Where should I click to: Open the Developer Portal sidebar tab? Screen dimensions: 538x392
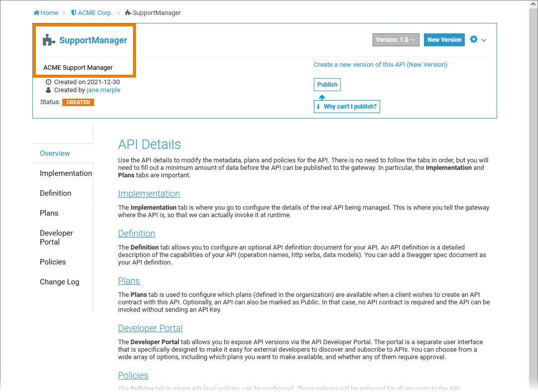56,237
